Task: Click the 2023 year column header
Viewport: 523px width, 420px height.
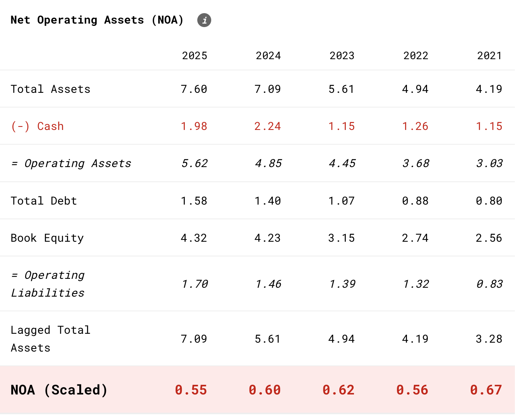Action: point(342,56)
